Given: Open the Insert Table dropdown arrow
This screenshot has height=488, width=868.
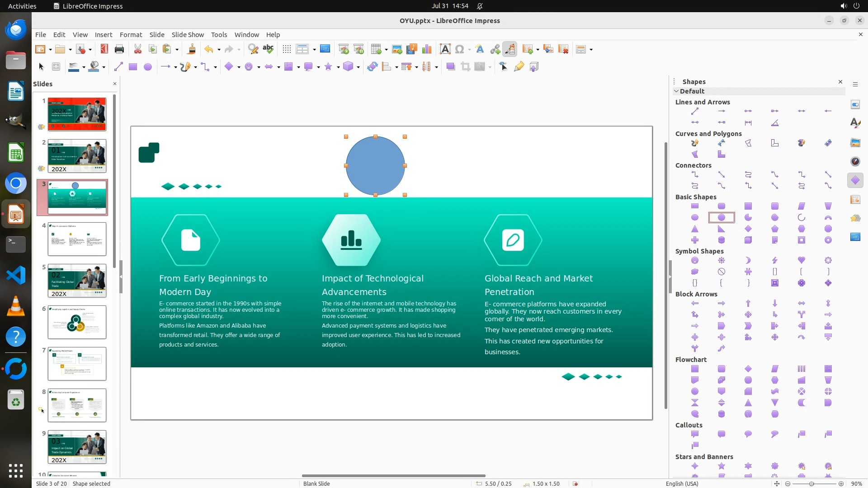Looking at the screenshot, I should tap(387, 50).
